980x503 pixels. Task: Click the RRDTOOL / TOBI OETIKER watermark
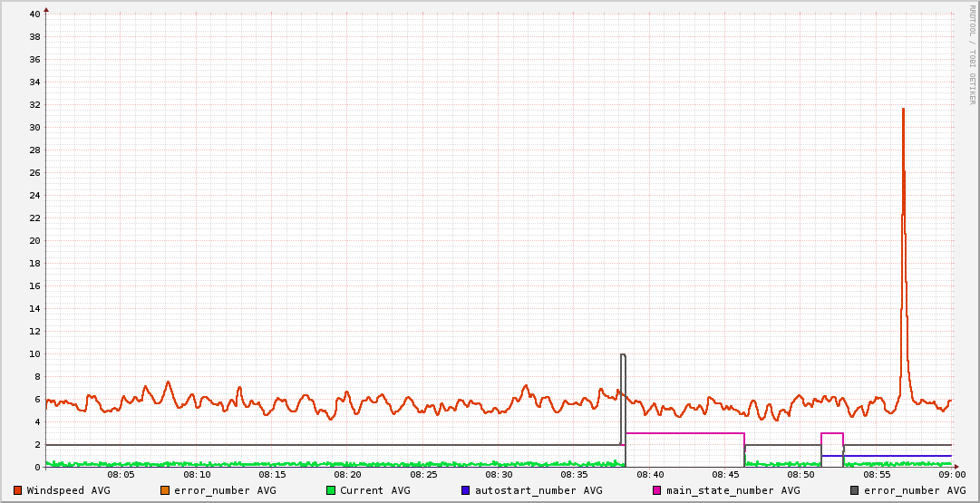click(x=972, y=54)
